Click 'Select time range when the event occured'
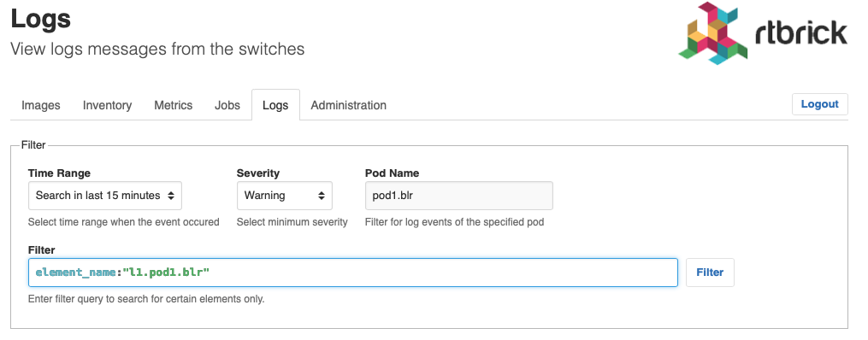This screenshot has height=340, width=868. (124, 222)
